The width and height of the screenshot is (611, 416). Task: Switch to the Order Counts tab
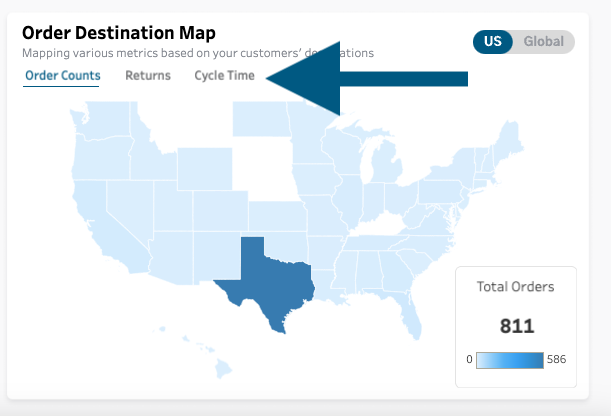(61, 76)
